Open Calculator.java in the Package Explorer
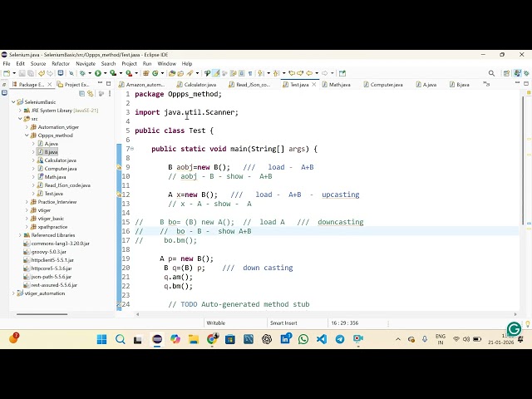The width and height of the screenshot is (532, 399). pyautogui.click(x=60, y=160)
